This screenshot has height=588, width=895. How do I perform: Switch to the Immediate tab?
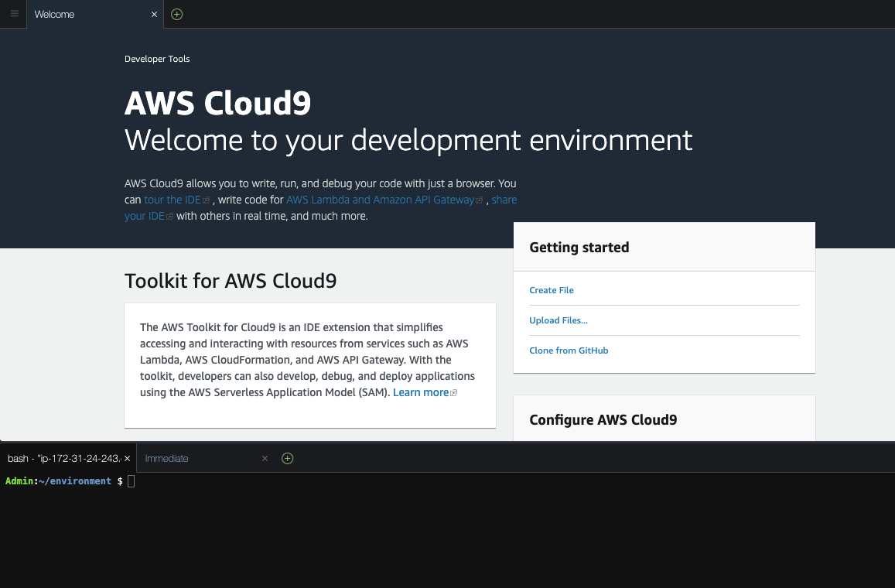(166, 458)
